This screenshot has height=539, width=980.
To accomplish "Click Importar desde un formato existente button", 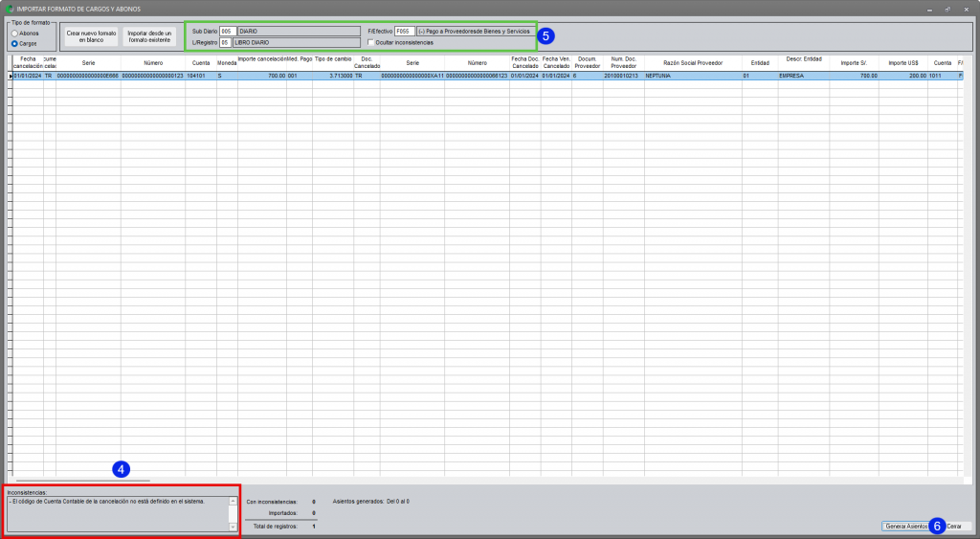I will [149, 37].
